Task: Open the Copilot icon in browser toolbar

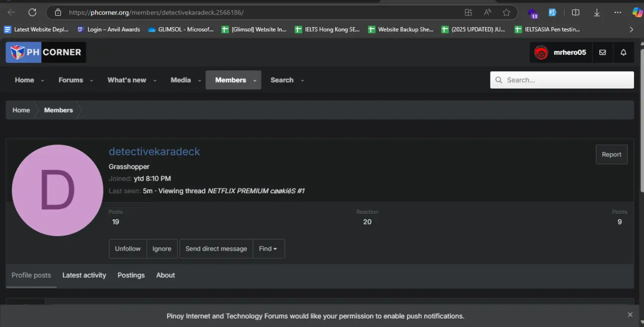Action: pyautogui.click(x=637, y=13)
